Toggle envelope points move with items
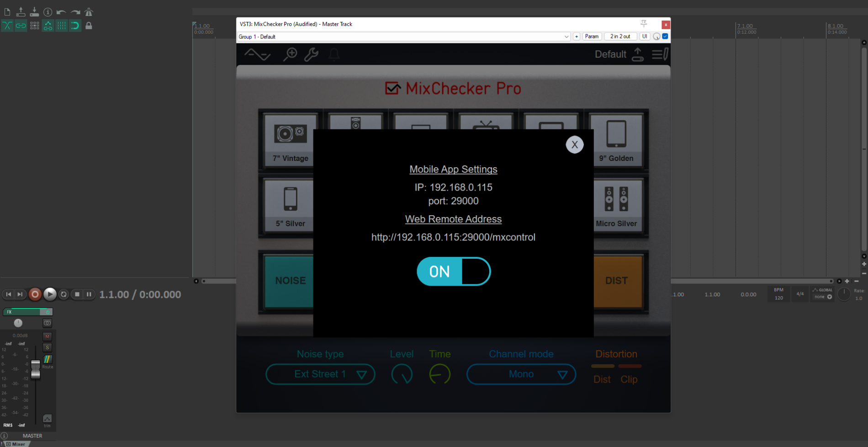 point(48,26)
